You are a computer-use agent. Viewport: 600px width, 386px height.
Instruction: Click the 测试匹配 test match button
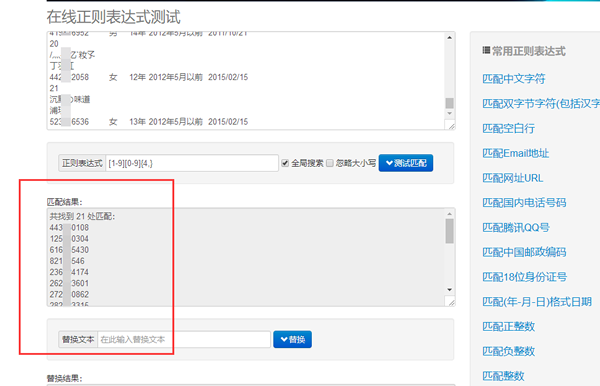(x=406, y=163)
